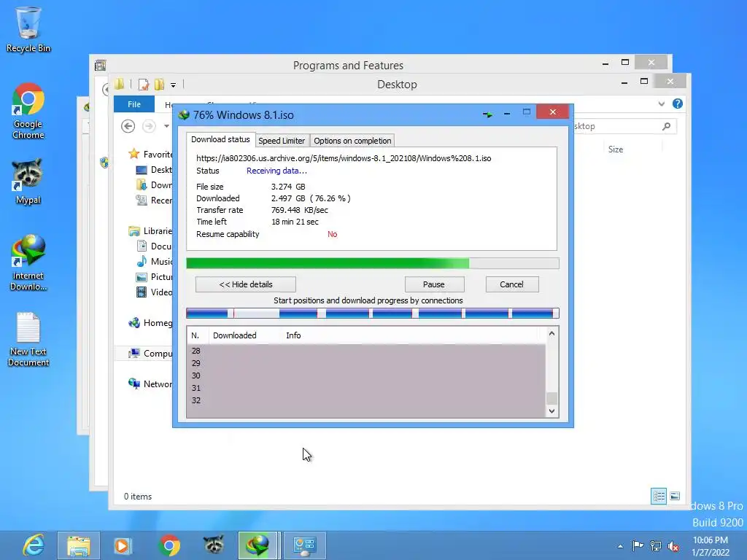Go back in the Desktop explorer window
Image resolution: width=747 pixels, height=560 pixels.
(x=128, y=126)
